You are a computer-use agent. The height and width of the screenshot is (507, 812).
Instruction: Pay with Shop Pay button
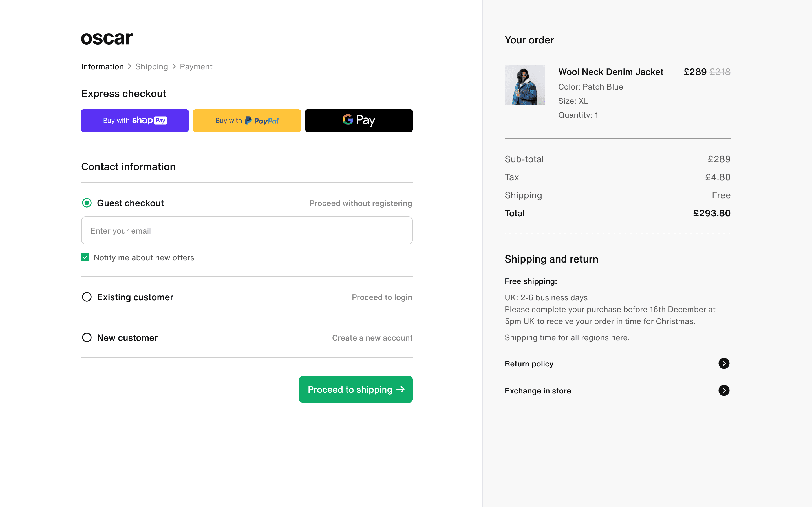134,120
